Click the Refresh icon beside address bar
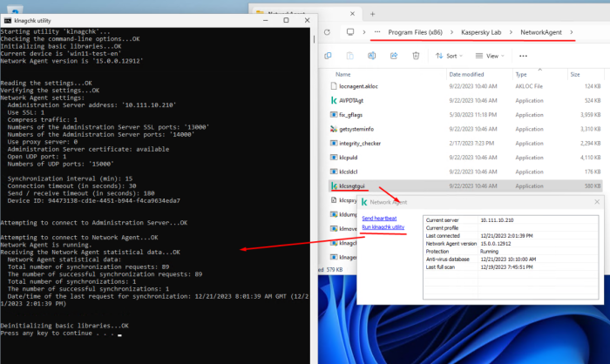Screen dimensions: 610x364 327,32
